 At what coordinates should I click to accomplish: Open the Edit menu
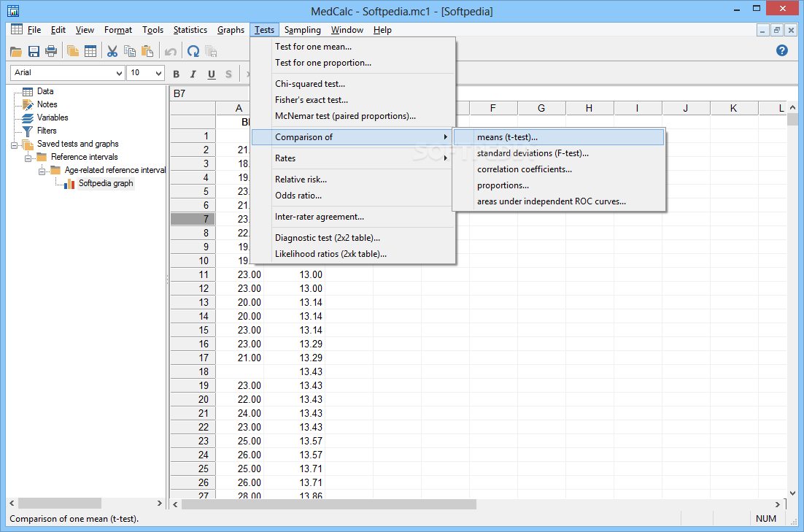pos(58,30)
